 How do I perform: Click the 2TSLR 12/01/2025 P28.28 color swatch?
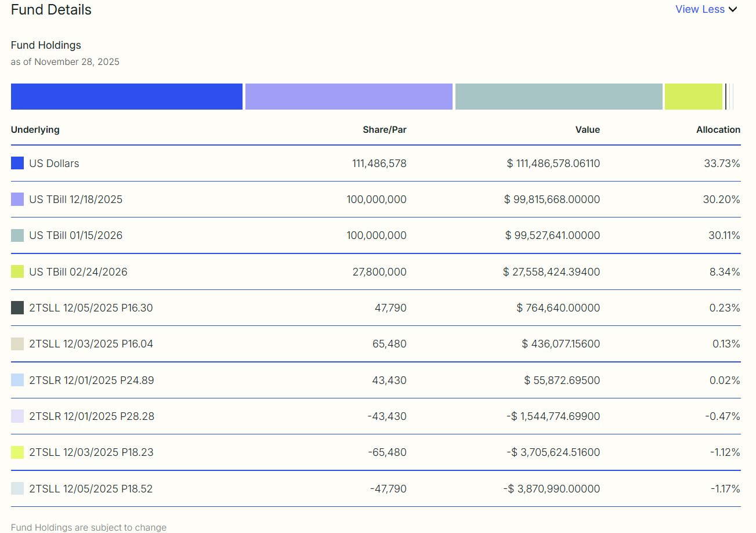point(17,416)
